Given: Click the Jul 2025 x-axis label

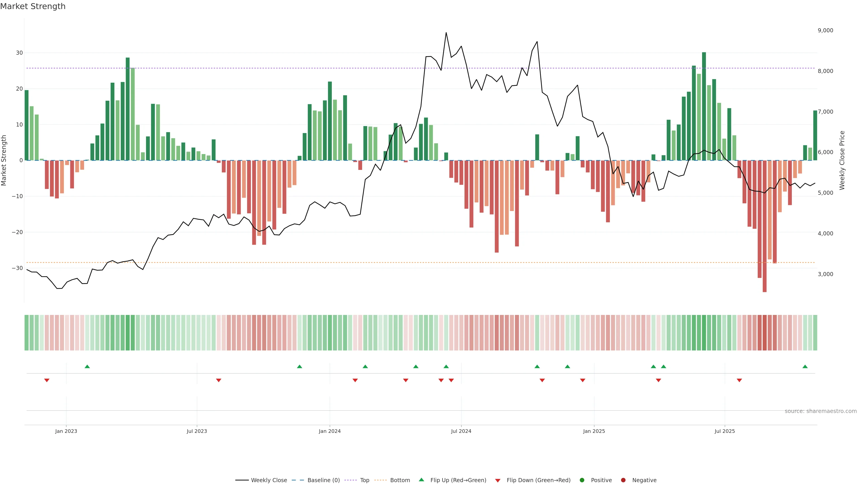Looking at the screenshot, I should 724,431.
